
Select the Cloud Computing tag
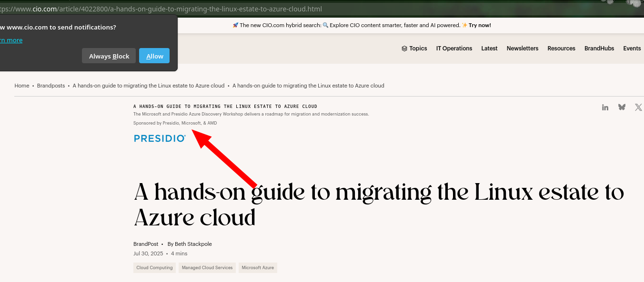pos(154,268)
